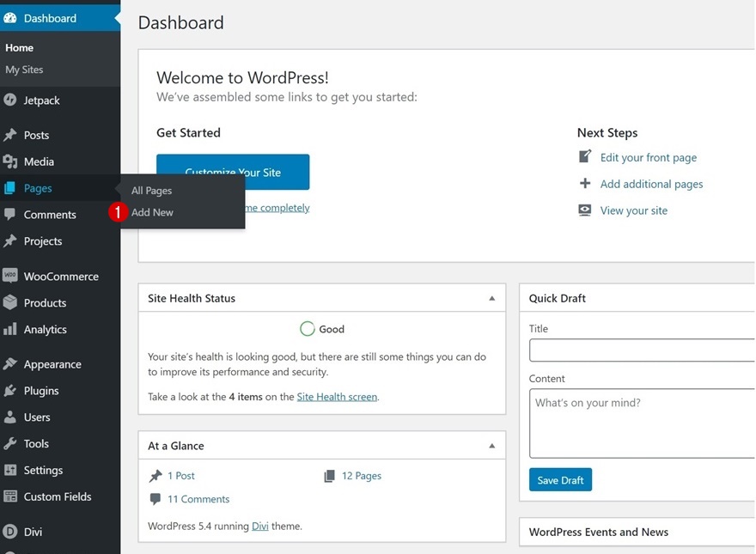Click the WooCommerce logo icon
Image resolution: width=756 pixels, height=554 pixels.
tap(10, 277)
